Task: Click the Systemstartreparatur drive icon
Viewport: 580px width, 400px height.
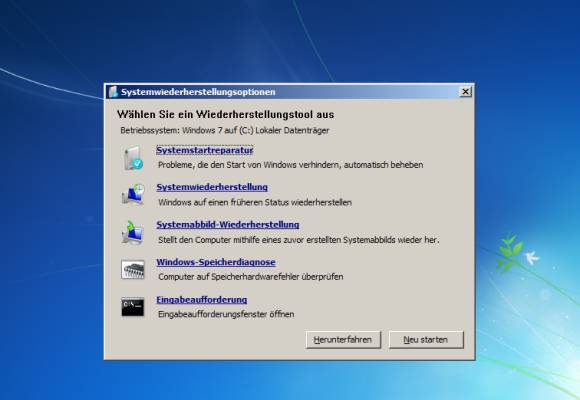Action: click(x=133, y=158)
